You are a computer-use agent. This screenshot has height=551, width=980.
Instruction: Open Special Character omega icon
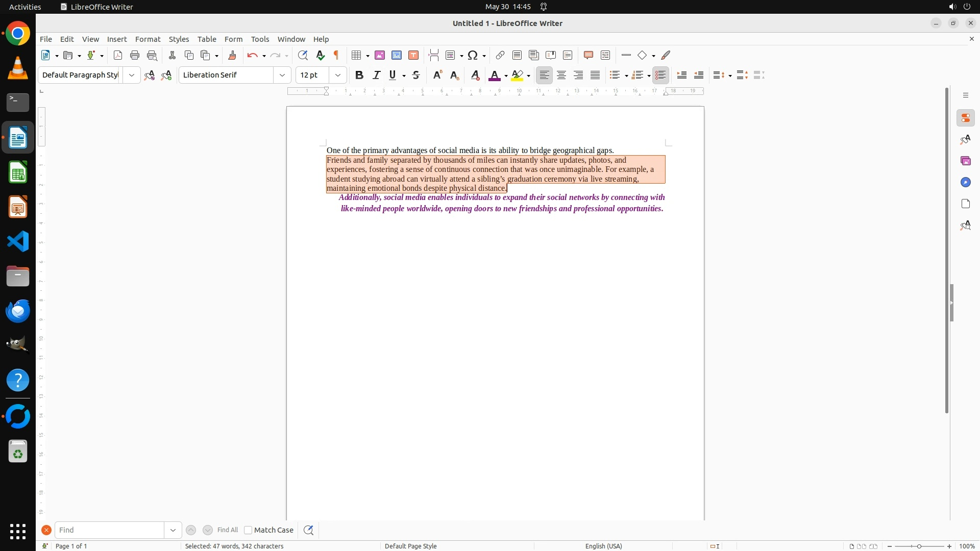click(473, 55)
